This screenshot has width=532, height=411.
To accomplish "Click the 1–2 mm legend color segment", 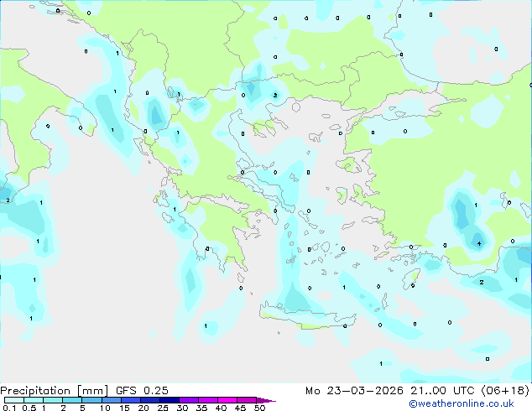I will pos(53,400).
